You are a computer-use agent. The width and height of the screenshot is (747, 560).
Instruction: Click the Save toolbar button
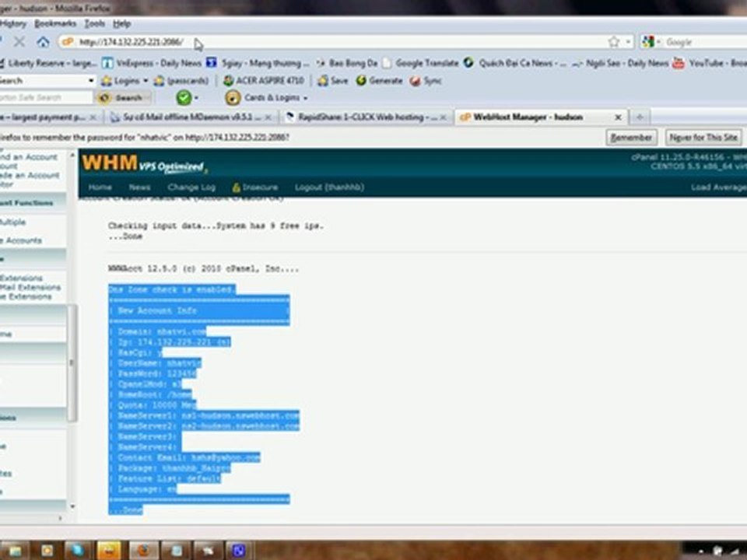333,80
